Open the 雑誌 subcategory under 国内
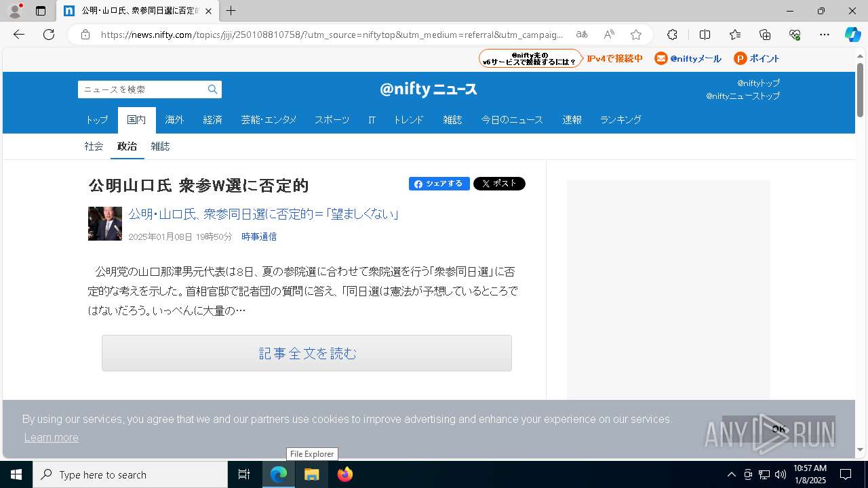Image resolution: width=868 pixels, height=488 pixels. pyautogui.click(x=160, y=146)
